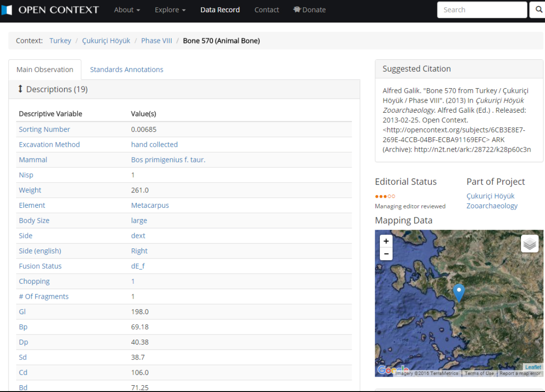Toggle the Descriptions sort arrow icon
This screenshot has height=392, width=545.
tap(20, 89)
